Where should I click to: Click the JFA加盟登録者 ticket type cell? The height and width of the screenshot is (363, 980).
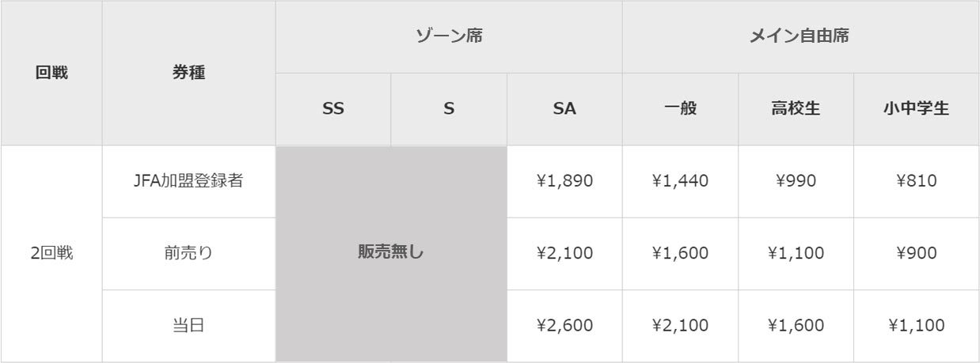pyautogui.click(x=189, y=182)
